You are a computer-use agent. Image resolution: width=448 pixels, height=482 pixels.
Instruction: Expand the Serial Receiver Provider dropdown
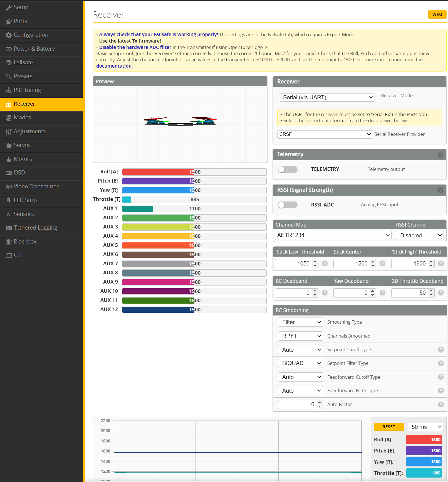325,134
